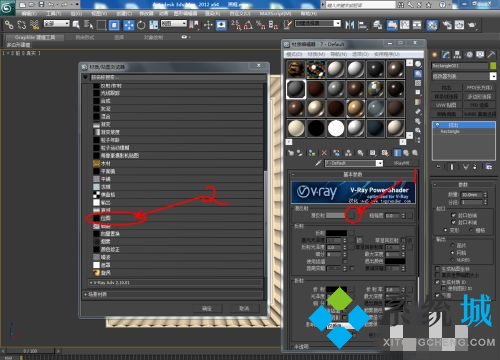
Task: Click Rectangle001 green object color swatch
Action: (493, 66)
